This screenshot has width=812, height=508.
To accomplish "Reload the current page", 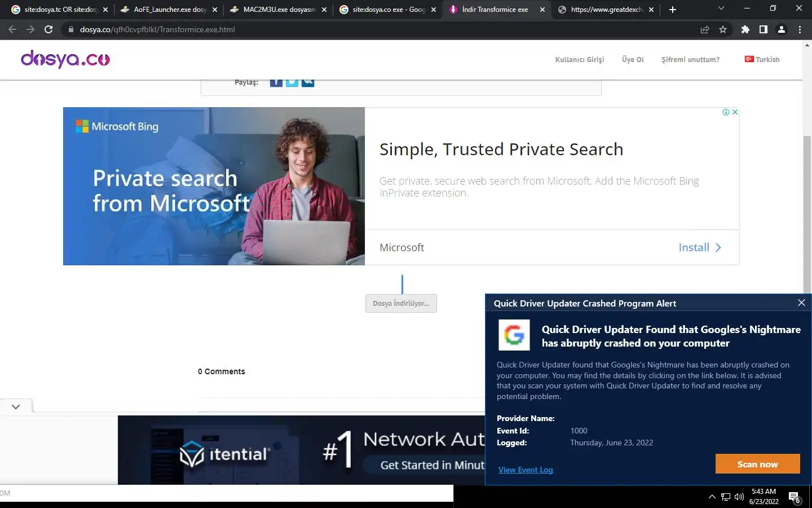I will (x=48, y=29).
